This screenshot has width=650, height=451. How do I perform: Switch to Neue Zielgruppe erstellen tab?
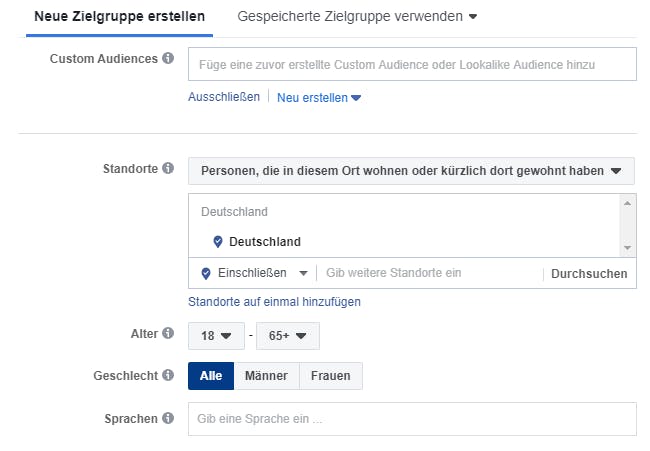click(x=120, y=17)
